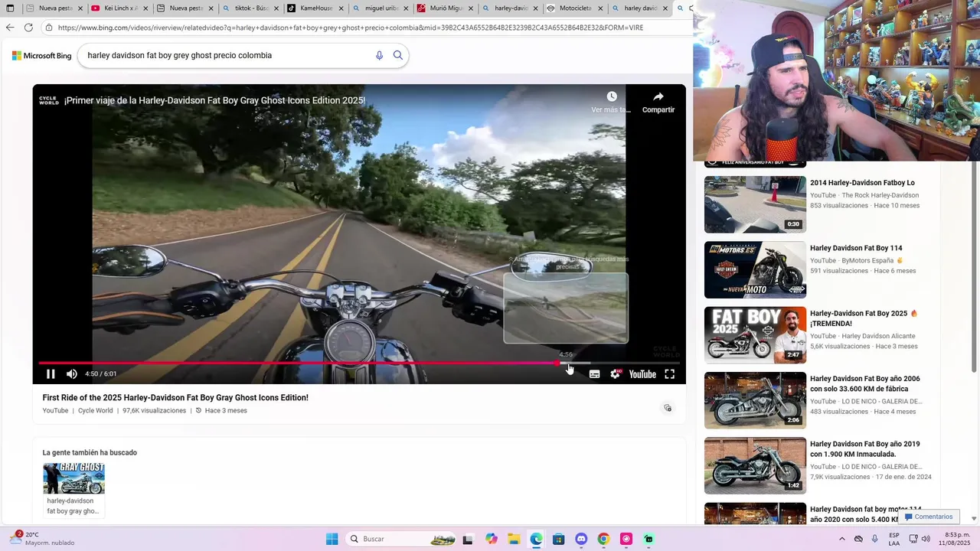Click the Comentarios feedback button

coord(929,517)
